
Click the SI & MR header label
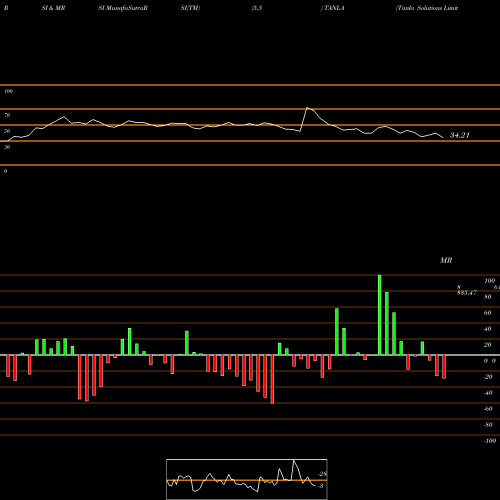53,8
